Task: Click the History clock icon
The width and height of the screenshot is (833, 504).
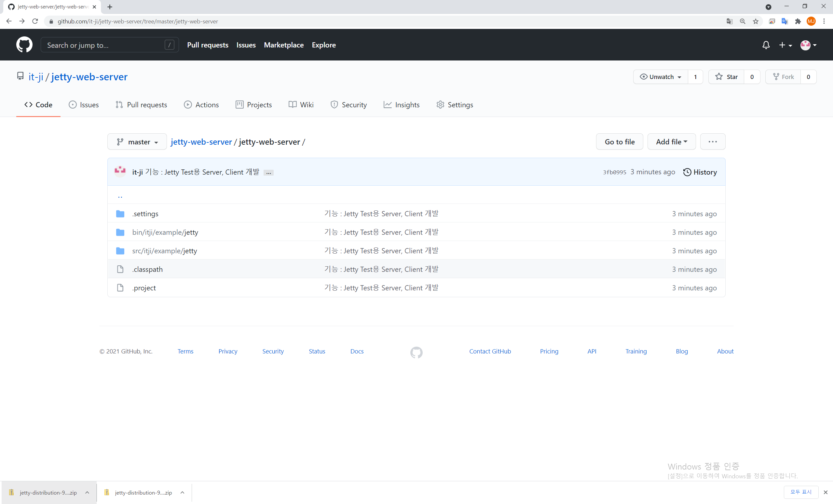Action: 687,172
